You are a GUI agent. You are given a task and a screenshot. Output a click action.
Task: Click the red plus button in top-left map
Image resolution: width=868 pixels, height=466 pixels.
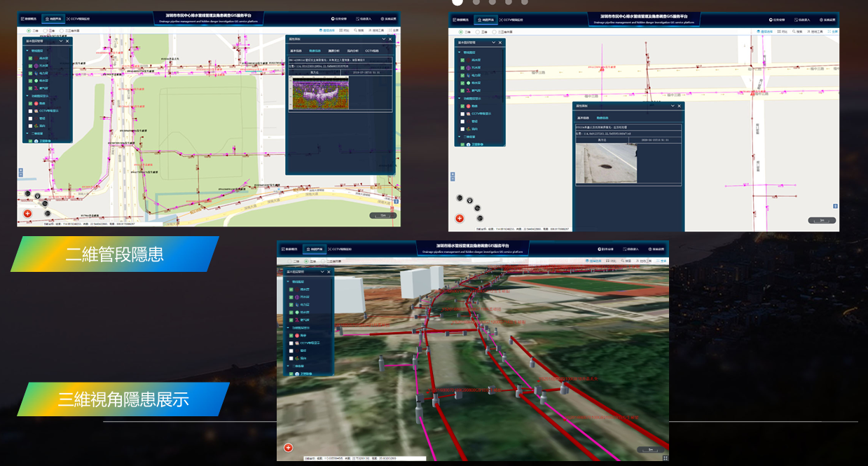[x=27, y=213]
